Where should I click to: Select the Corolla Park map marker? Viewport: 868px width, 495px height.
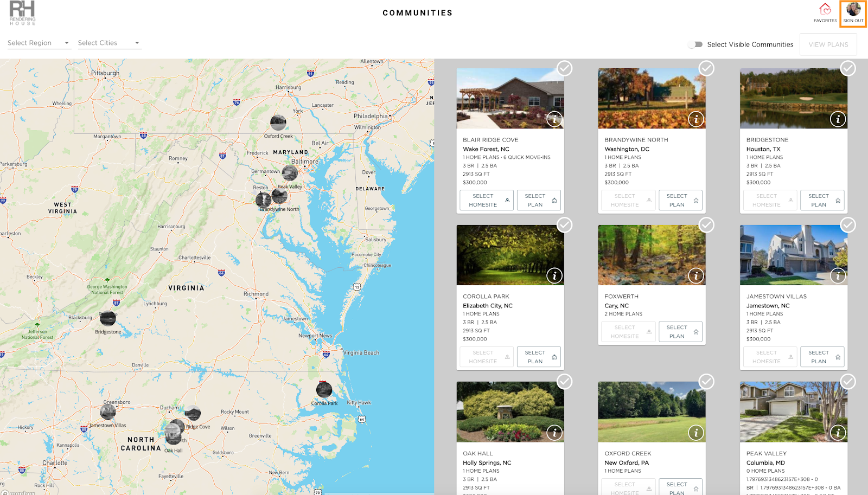[x=324, y=390]
